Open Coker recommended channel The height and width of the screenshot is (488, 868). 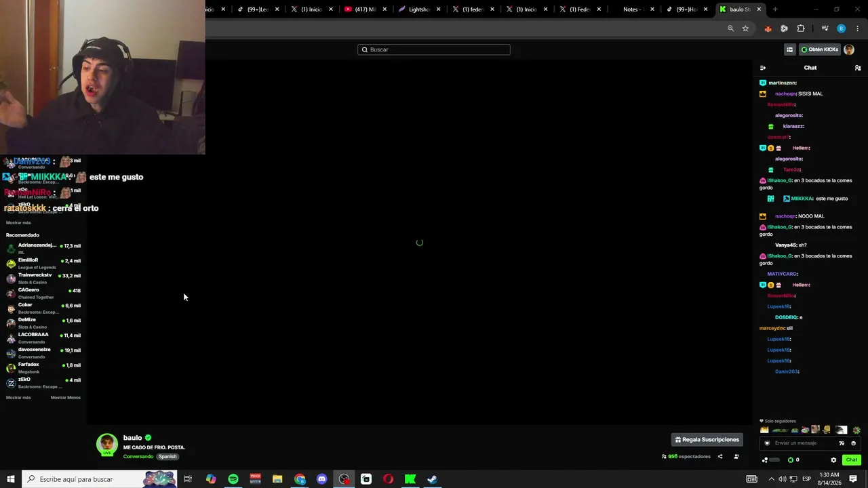pyautogui.click(x=43, y=308)
